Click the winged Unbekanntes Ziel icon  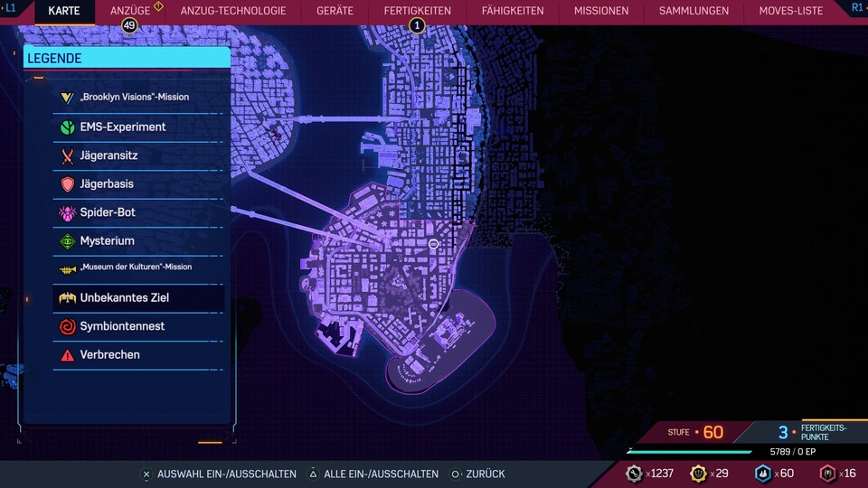(x=67, y=298)
